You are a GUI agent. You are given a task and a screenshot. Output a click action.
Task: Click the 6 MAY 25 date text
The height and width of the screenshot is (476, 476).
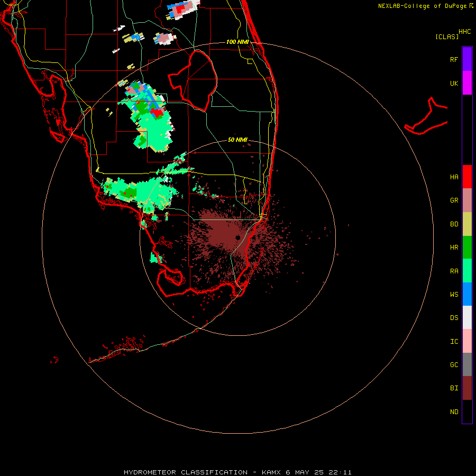[305, 472]
